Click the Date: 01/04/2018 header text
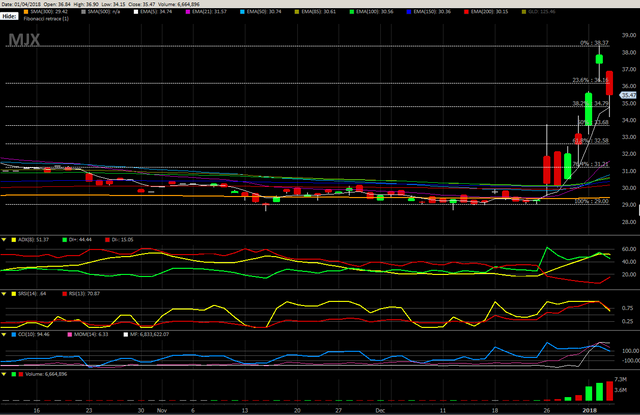 tap(21, 4)
